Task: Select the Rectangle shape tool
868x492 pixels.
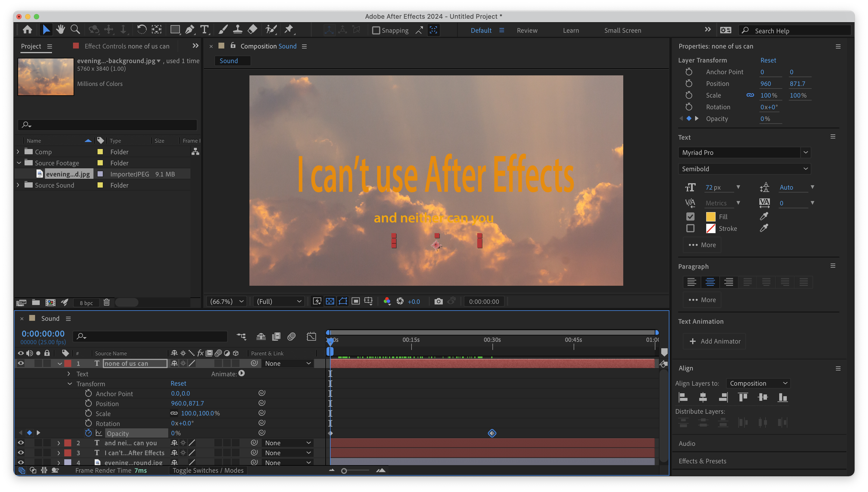Action: [x=175, y=30]
